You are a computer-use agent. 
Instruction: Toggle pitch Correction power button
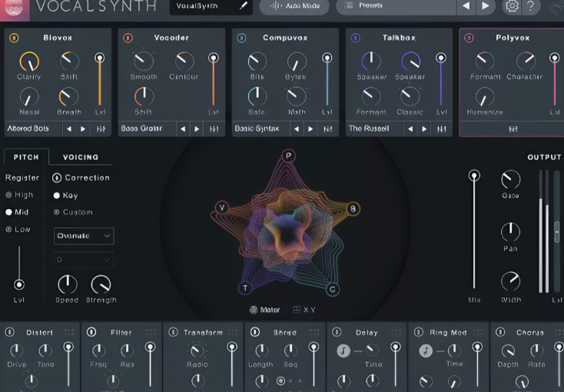click(x=57, y=178)
